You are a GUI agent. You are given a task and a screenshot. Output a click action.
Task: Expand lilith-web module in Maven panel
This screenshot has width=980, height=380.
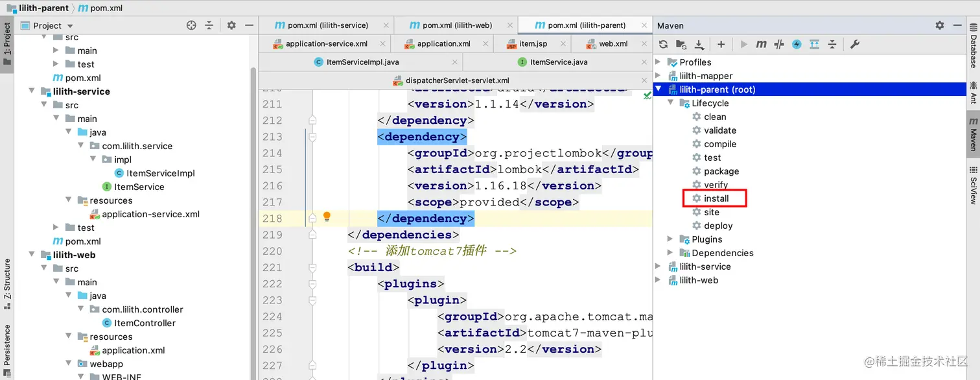[x=659, y=280]
